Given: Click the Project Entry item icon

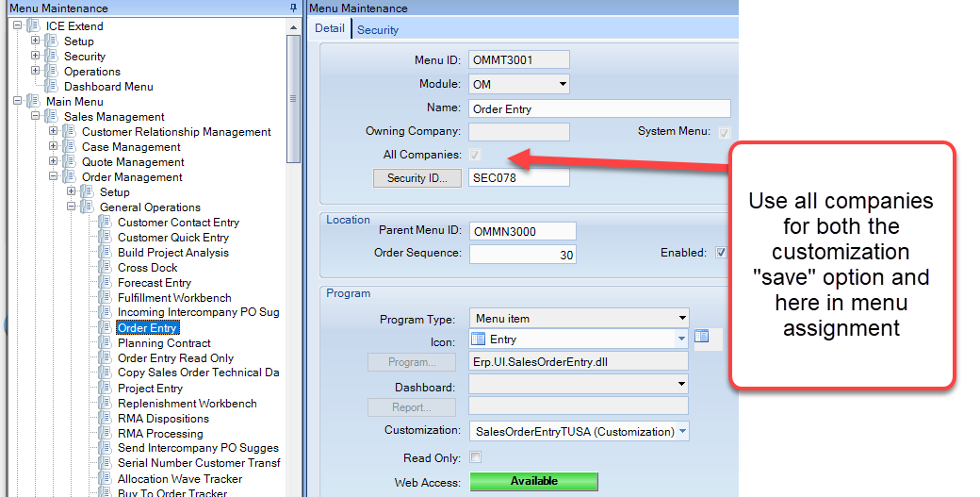Looking at the screenshot, I should pos(106,389).
